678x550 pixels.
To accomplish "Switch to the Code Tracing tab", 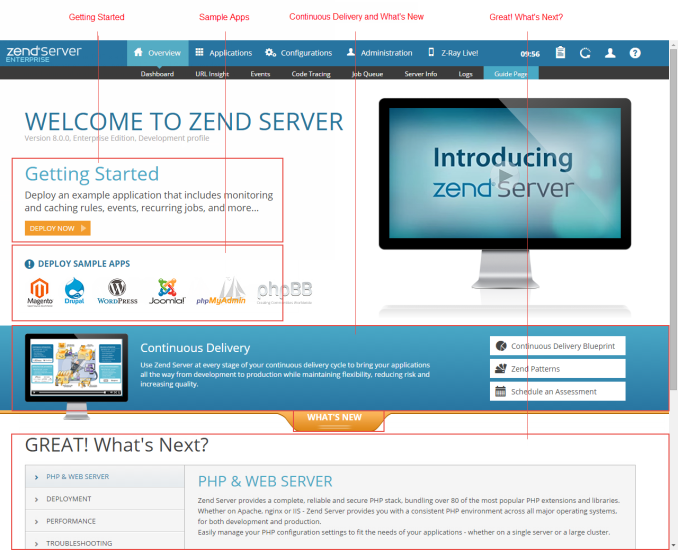I will (x=313, y=74).
